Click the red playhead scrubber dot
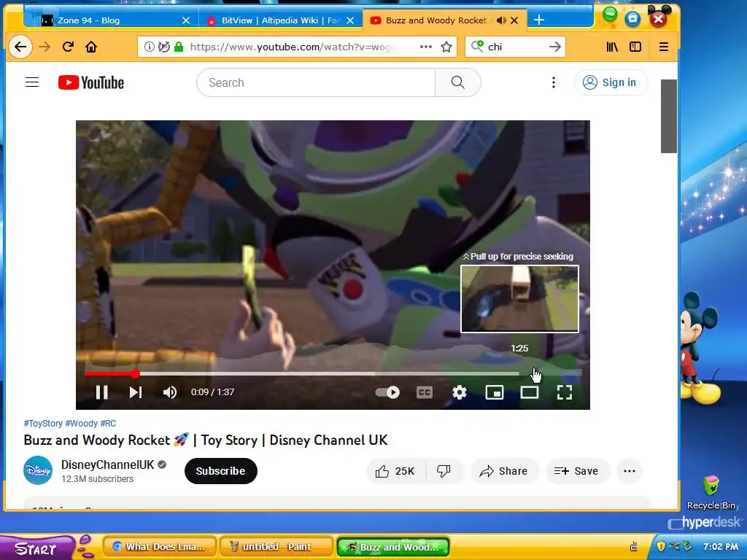 pos(135,374)
